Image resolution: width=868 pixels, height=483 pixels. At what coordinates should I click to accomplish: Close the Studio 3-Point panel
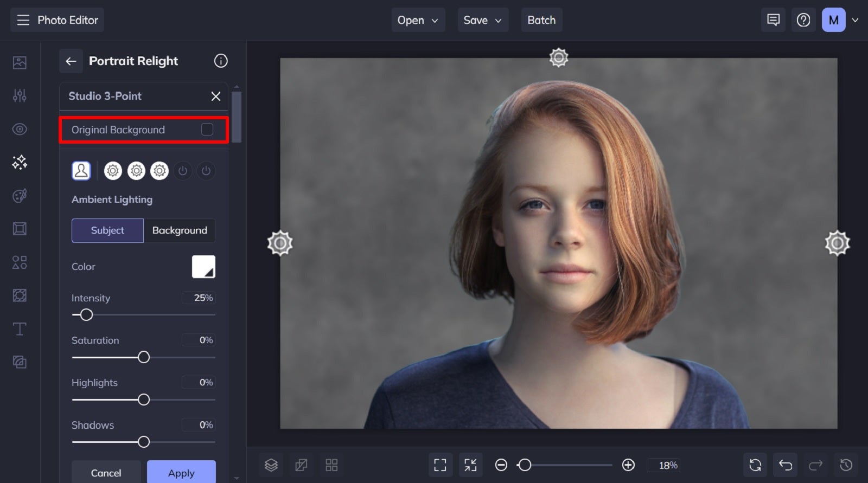tap(216, 96)
